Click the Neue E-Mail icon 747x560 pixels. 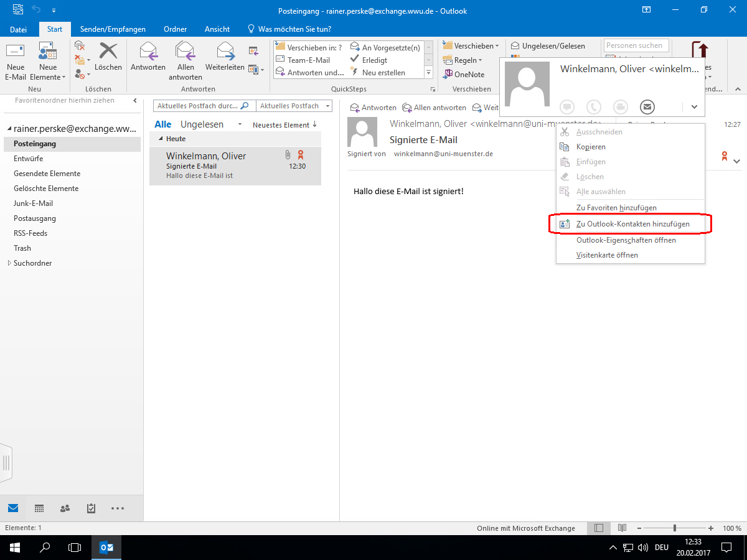click(15, 52)
